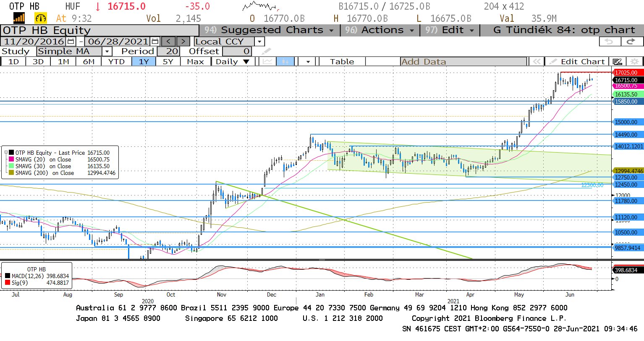The width and height of the screenshot is (644, 341).
Task: Click the redo arrow icon
Action: (631, 42)
